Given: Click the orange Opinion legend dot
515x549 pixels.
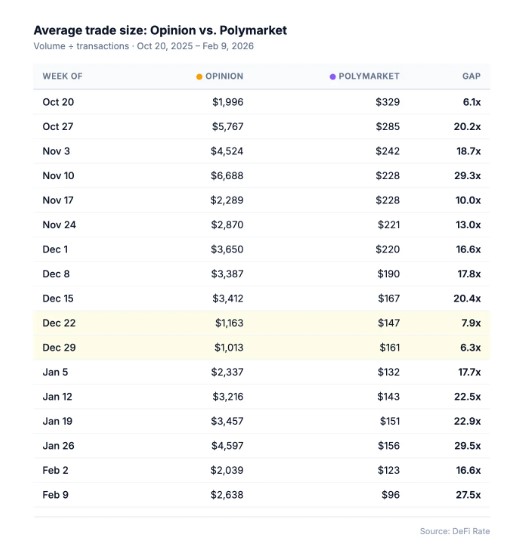Looking at the screenshot, I should (x=199, y=77).
